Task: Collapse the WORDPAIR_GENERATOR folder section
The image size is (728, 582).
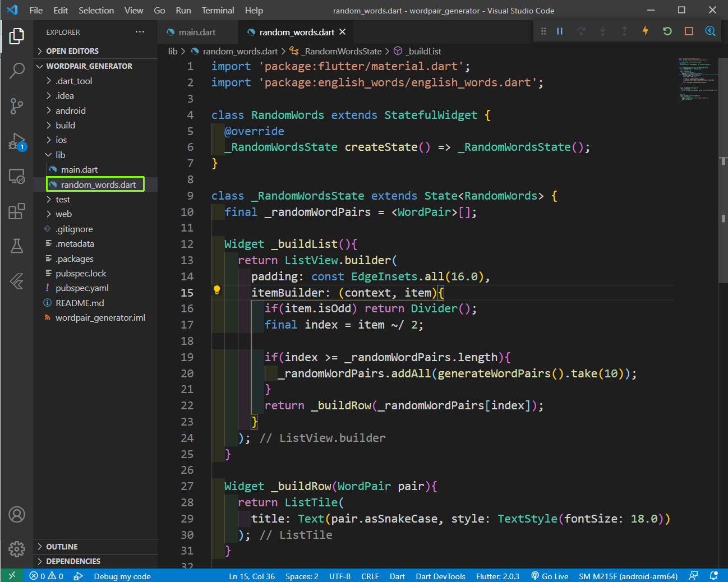Action: click(x=95, y=66)
